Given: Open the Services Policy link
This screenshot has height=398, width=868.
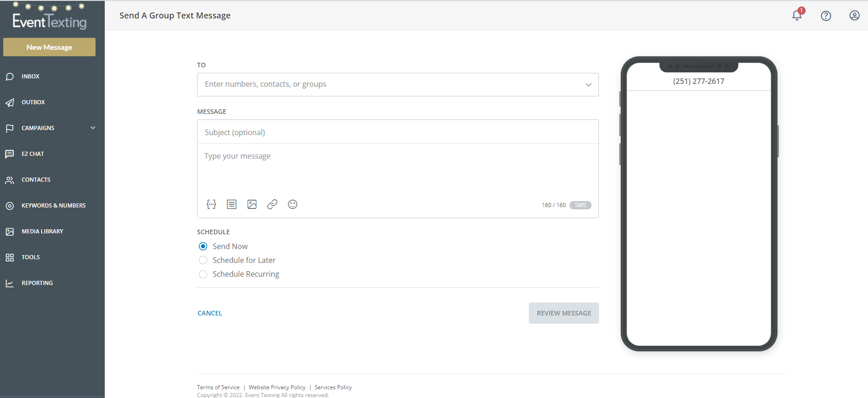Looking at the screenshot, I should pyautogui.click(x=333, y=387).
